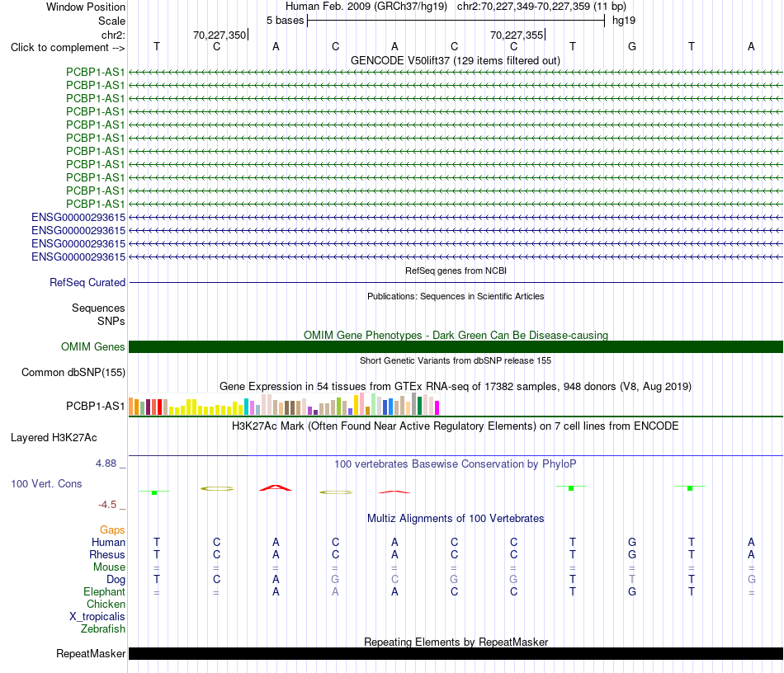Click the Rhesus species label
Image resolution: width=784 pixels, height=673 pixels.
(x=107, y=554)
